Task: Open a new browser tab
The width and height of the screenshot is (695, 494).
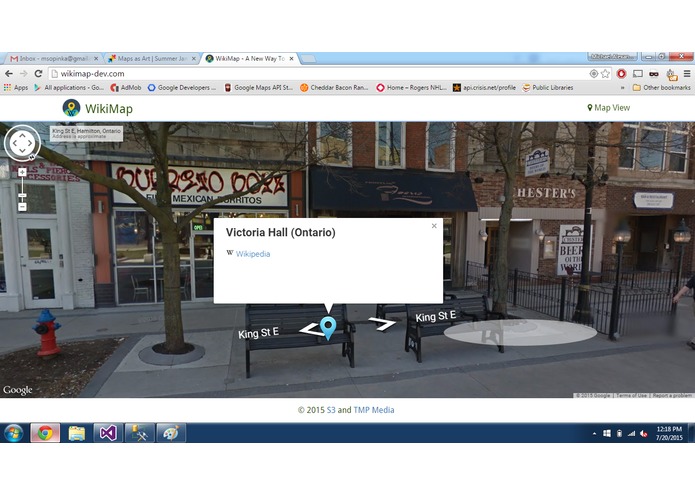Action: point(308,59)
